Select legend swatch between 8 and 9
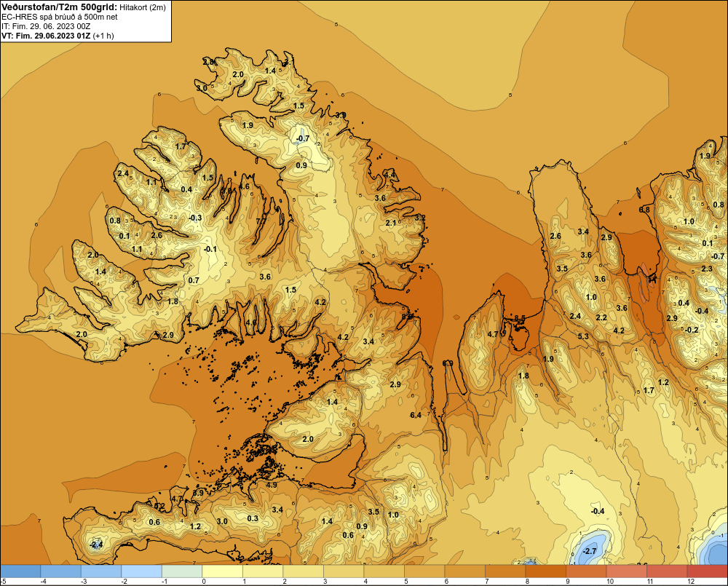728x586 pixels. click(x=545, y=571)
